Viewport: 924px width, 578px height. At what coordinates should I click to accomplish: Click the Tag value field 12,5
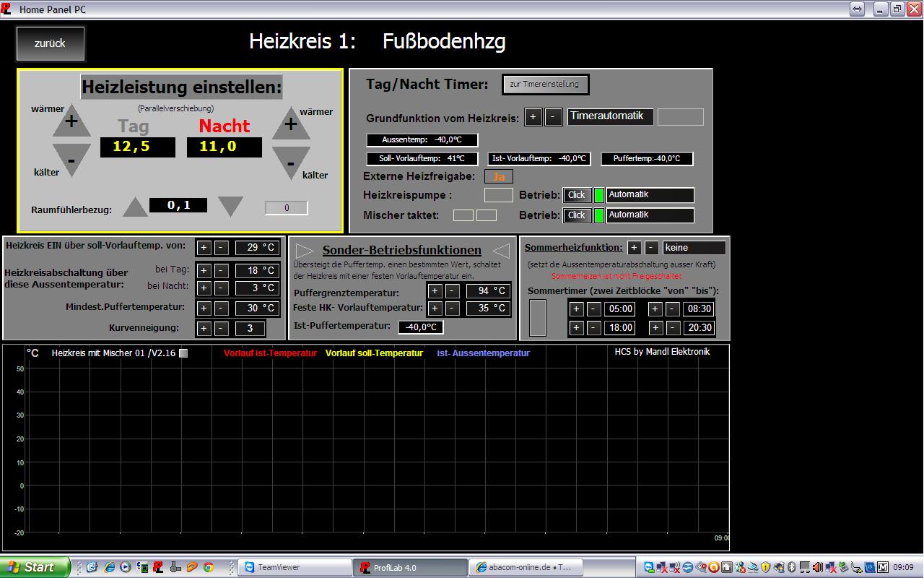click(137, 147)
